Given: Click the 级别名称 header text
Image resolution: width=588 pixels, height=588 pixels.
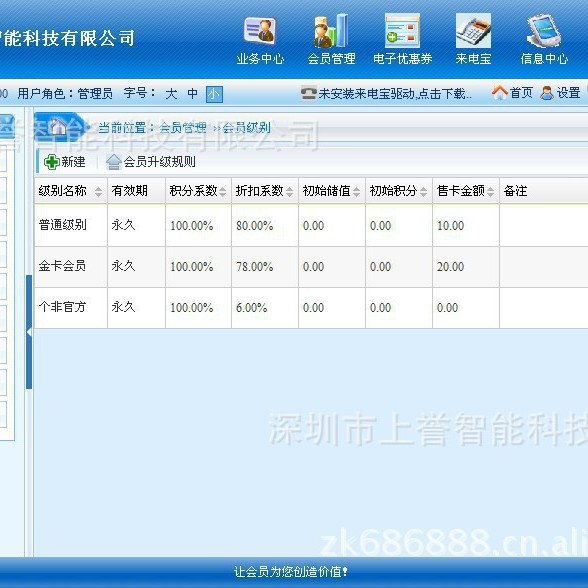Looking at the screenshot, I should coord(63,191).
